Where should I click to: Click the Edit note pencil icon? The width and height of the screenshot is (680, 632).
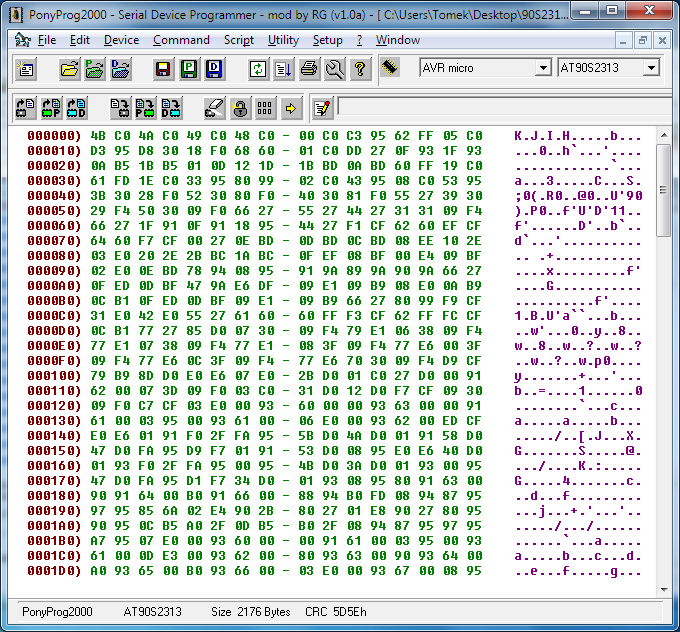322,108
